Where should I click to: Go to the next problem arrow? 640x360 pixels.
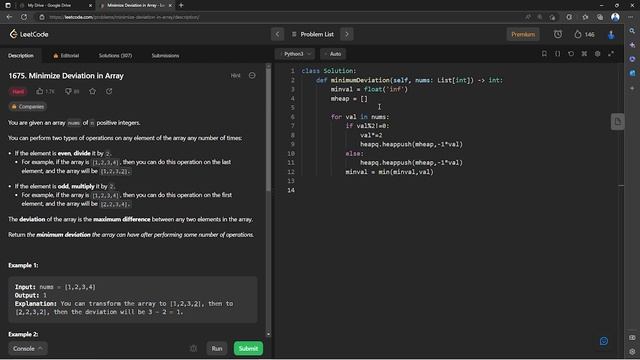click(x=347, y=34)
